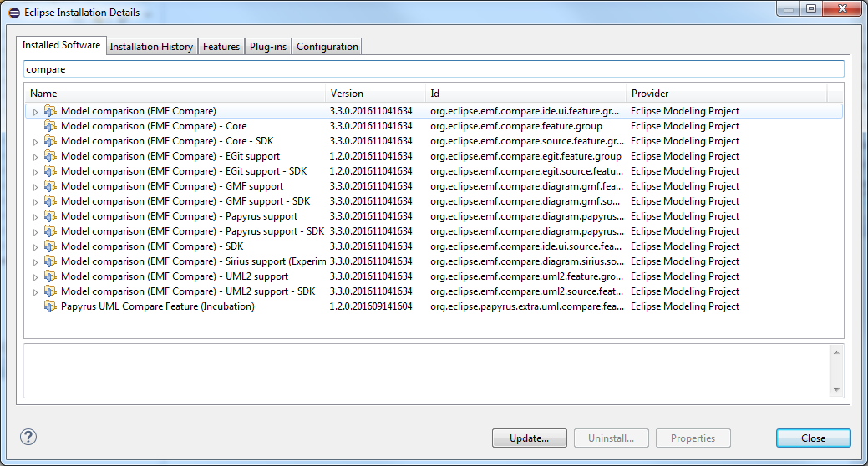Click the feature icon of Model comparison (EMF Compare) row
Image resolution: width=868 pixels, height=466 pixels.
50,111
